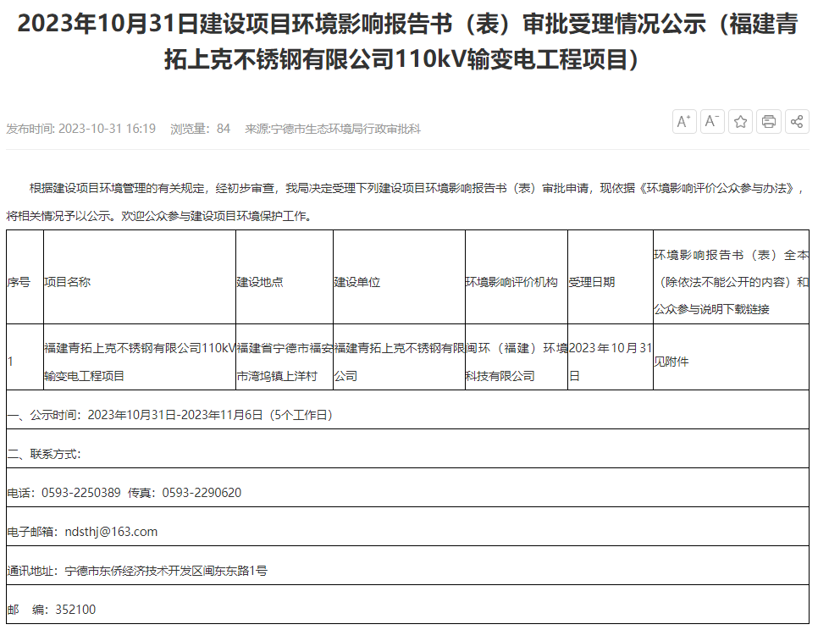The height and width of the screenshot is (630, 840).
Task: Increase font size with A+ icon
Action: click(684, 122)
